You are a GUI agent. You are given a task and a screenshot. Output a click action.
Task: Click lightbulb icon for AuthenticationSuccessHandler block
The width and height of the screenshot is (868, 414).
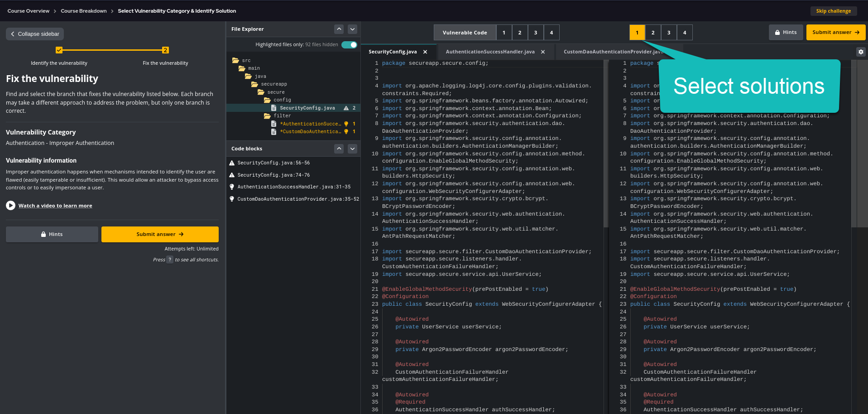(232, 187)
